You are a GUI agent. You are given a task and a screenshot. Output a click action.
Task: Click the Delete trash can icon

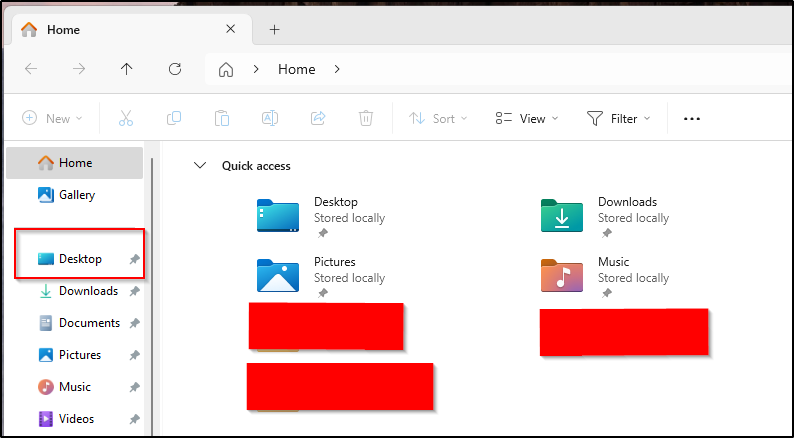click(366, 118)
